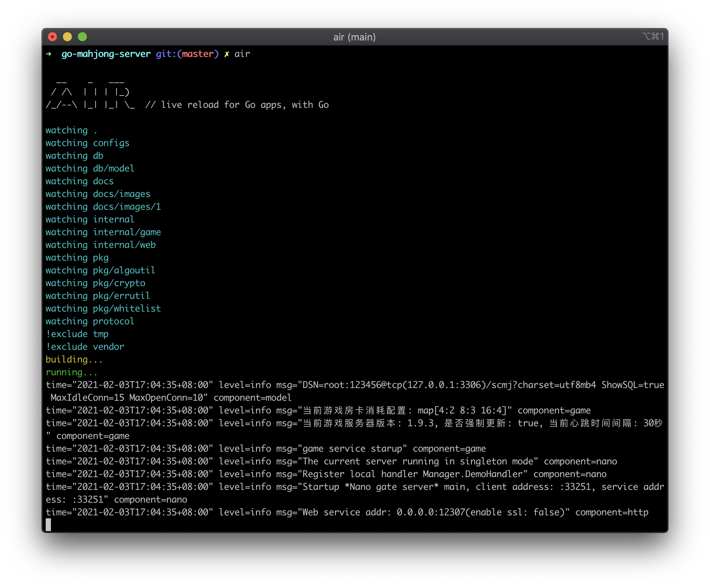Viewport: 710px width, 588px height.
Task: Click the '!exclude vendor' line
Action: [x=85, y=347]
